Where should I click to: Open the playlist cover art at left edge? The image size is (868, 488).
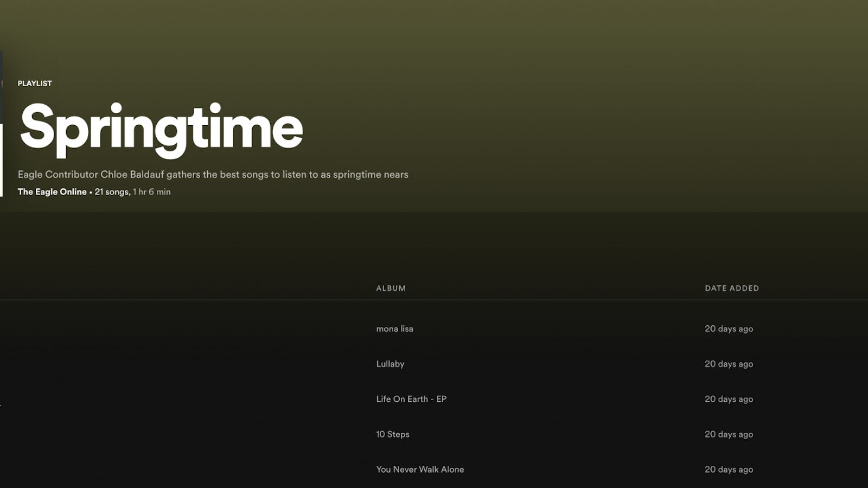[x=1, y=125]
